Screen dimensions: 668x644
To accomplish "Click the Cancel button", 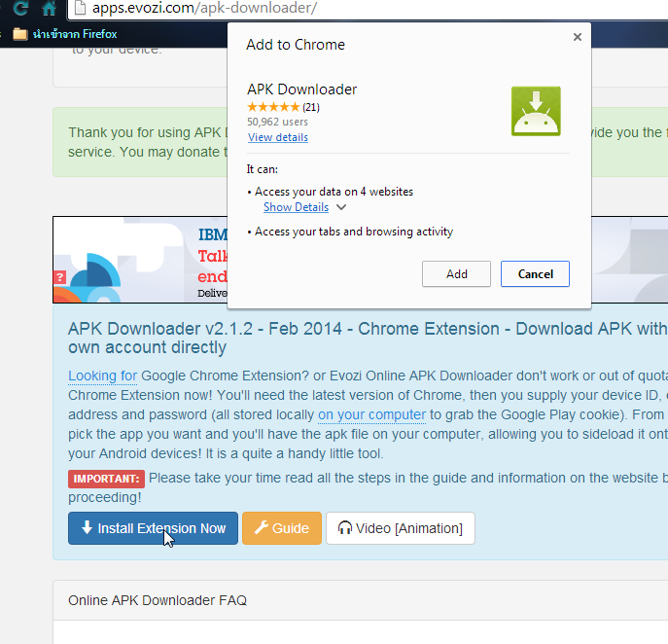I will point(535,274).
